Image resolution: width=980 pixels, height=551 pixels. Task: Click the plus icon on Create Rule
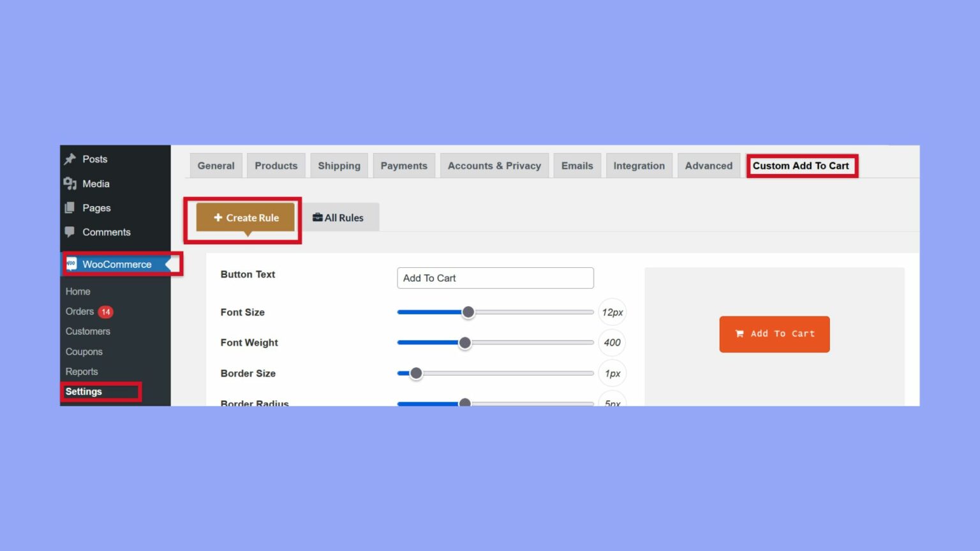218,217
